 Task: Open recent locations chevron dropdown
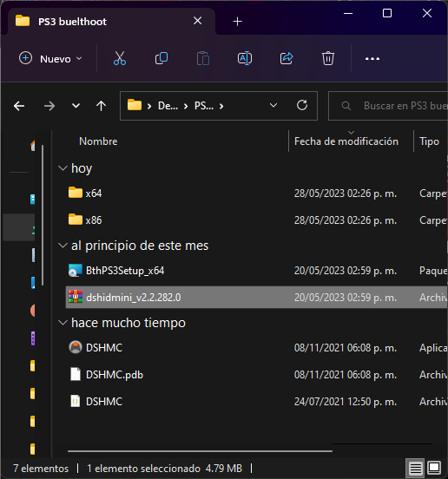coord(76,106)
